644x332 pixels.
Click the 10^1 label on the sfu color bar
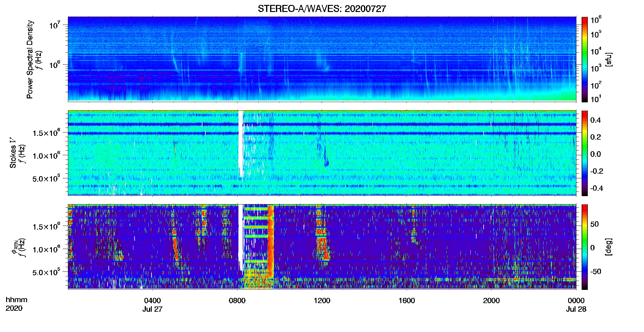click(x=596, y=99)
